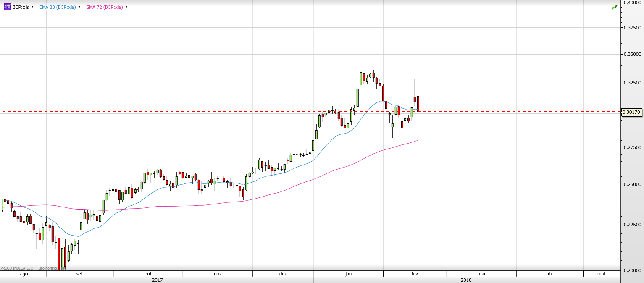Viewport: 644px width, 283px height.
Task: Click the PREÇO INDICATIVO text
Action: coord(17,268)
